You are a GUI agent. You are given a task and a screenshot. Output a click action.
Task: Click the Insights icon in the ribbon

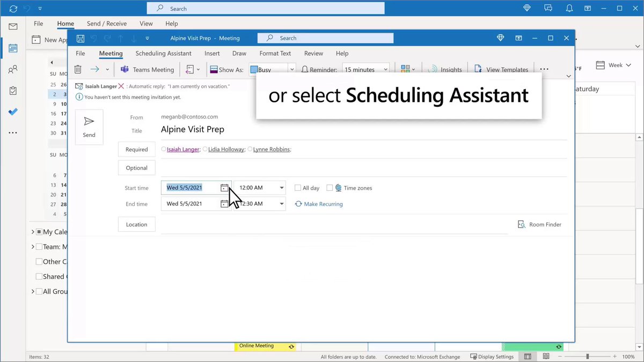(x=433, y=70)
